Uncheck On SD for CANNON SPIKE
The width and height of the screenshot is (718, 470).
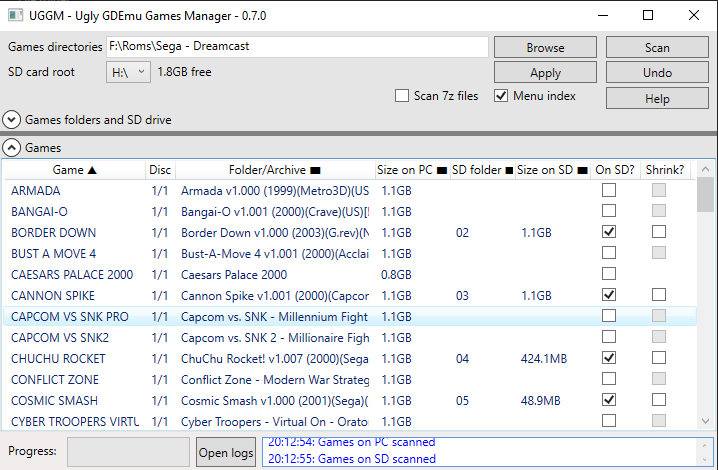609,295
